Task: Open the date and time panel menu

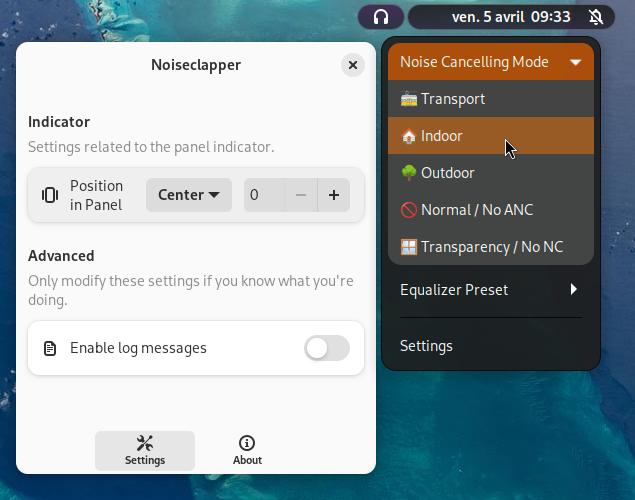Action: (511, 17)
